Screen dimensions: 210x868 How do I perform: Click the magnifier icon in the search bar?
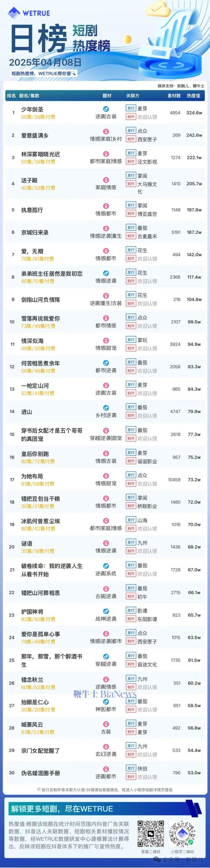(73, 73)
